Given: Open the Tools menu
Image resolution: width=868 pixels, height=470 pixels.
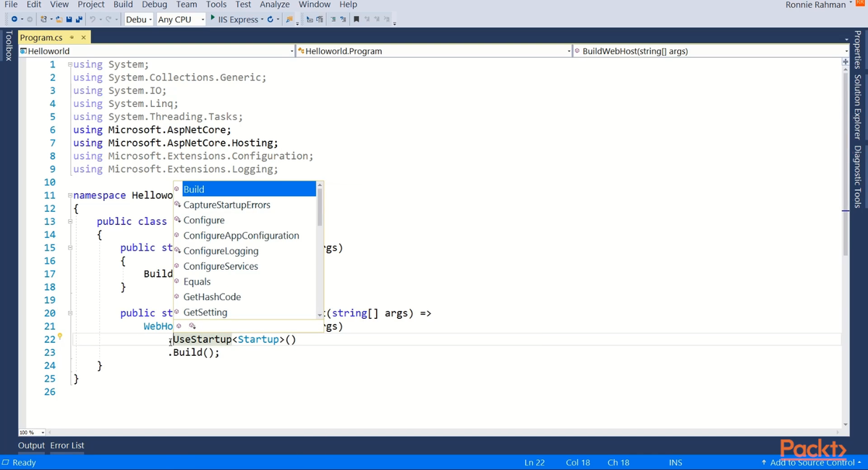Looking at the screenshot, I should coord(216,4).
